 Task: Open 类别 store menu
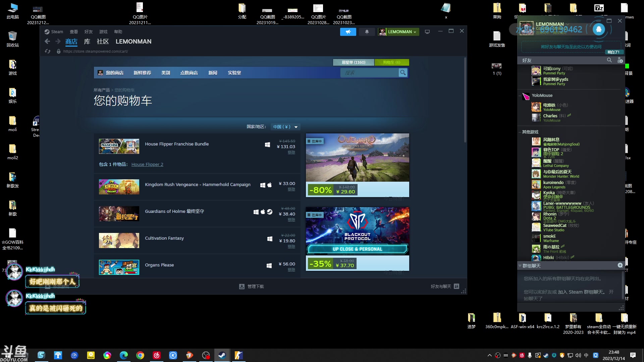click(x=166, y=73)
